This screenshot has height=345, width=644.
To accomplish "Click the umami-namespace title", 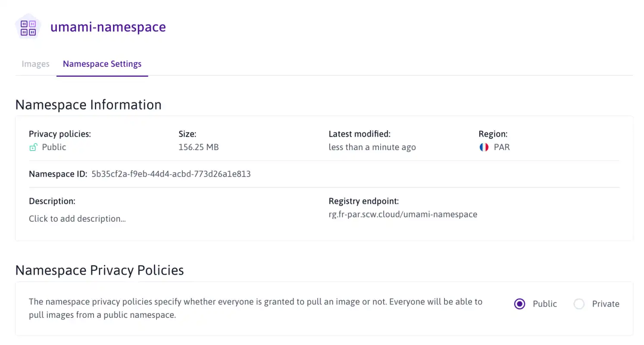I will point(108,27).
